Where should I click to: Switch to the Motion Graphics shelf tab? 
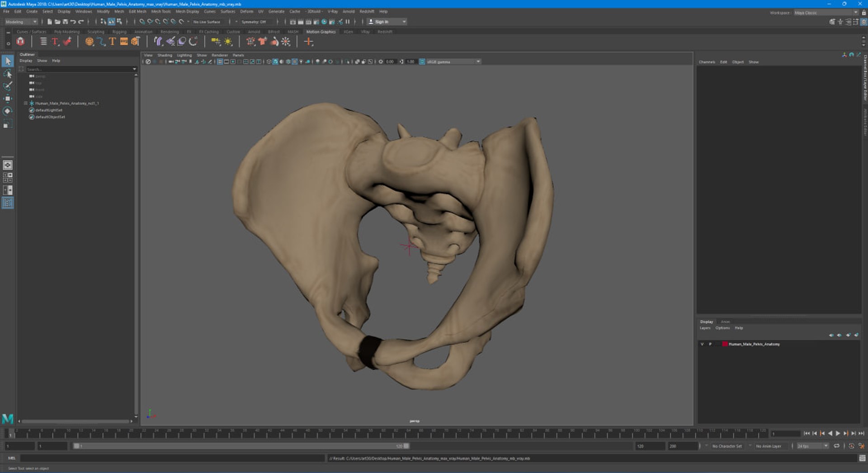click(321, 32)
